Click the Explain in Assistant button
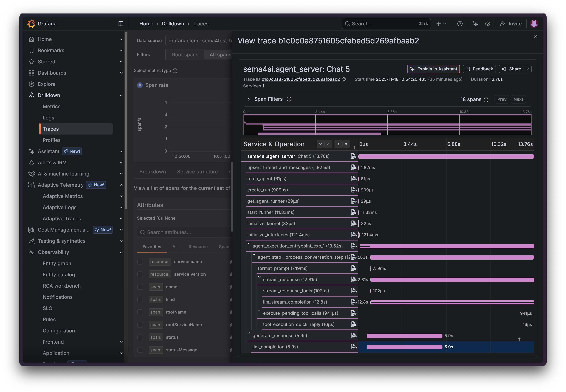Image resolution: width=566 pixels, height=392 pixels. click(433, 69)
